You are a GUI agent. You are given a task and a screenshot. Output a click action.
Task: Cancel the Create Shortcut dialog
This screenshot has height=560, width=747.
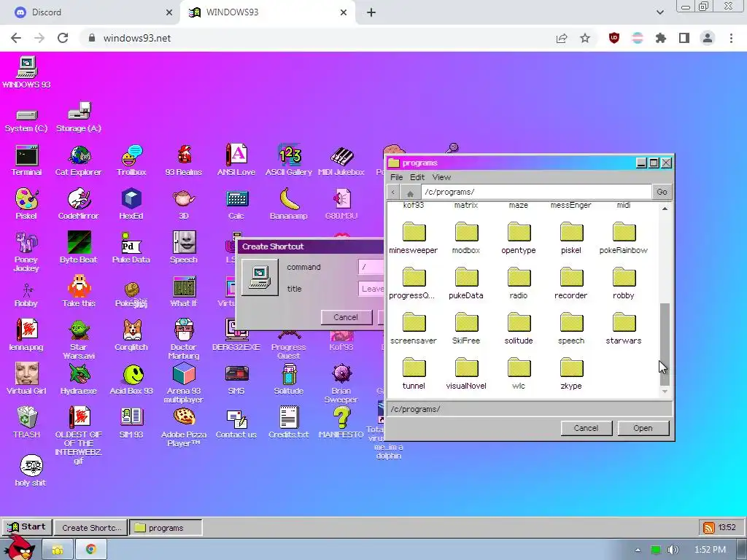pyautogui.click(x=346, y=317)
